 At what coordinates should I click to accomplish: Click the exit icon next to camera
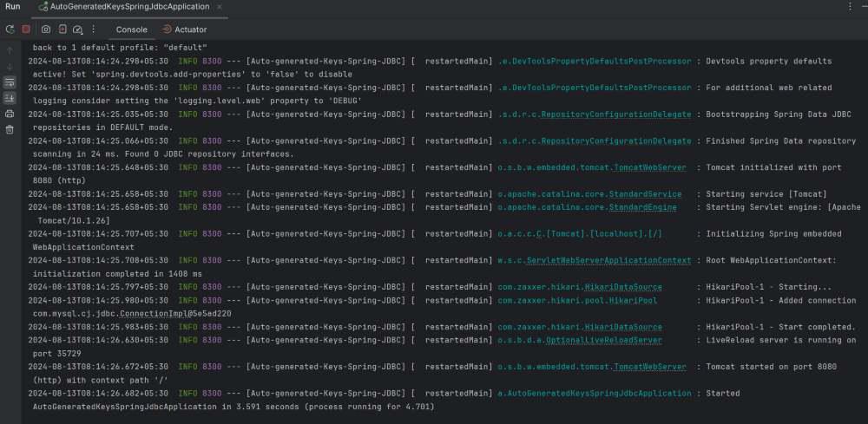[x=62, y=29]
